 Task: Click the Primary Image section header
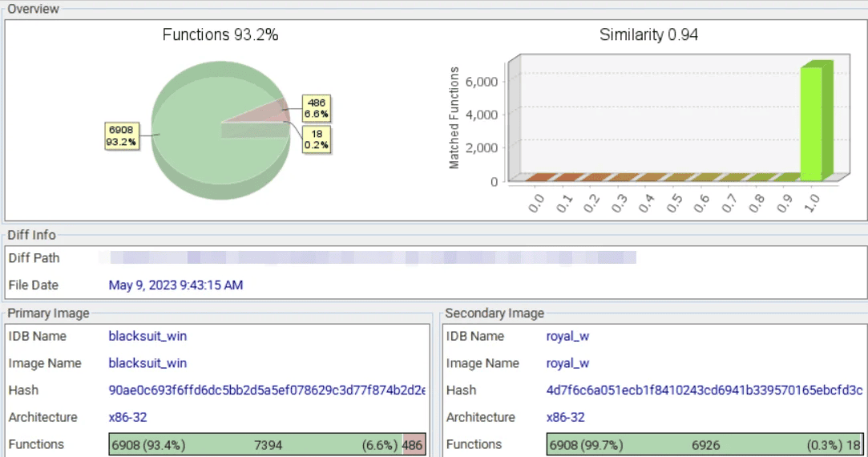pyautogui.click(x=48, y=313)
